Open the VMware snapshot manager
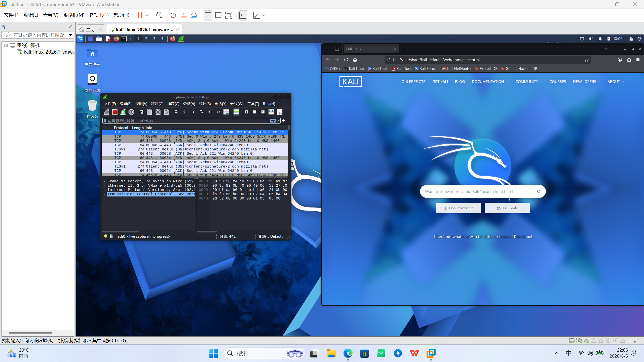 [x=194, y=15]
